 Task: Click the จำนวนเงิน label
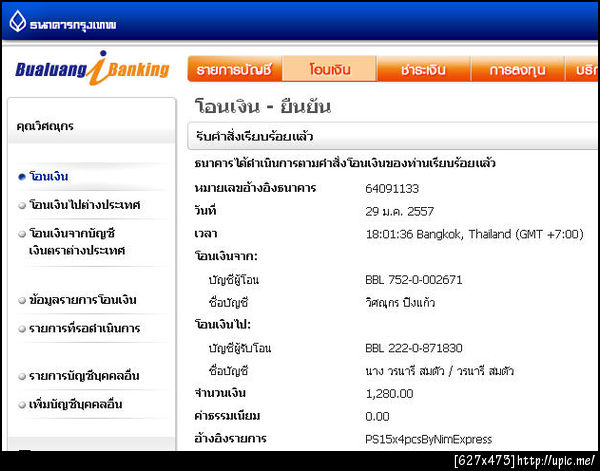tap(220, 393)
